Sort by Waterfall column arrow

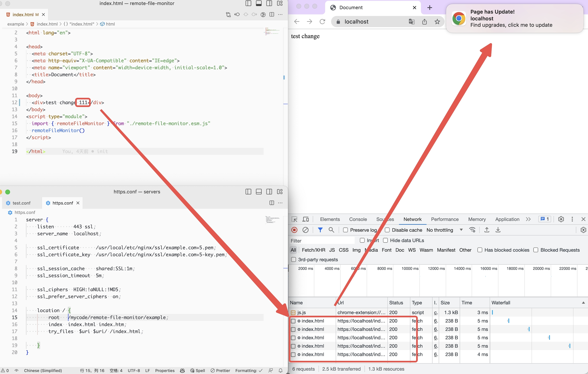click(583, 303)
